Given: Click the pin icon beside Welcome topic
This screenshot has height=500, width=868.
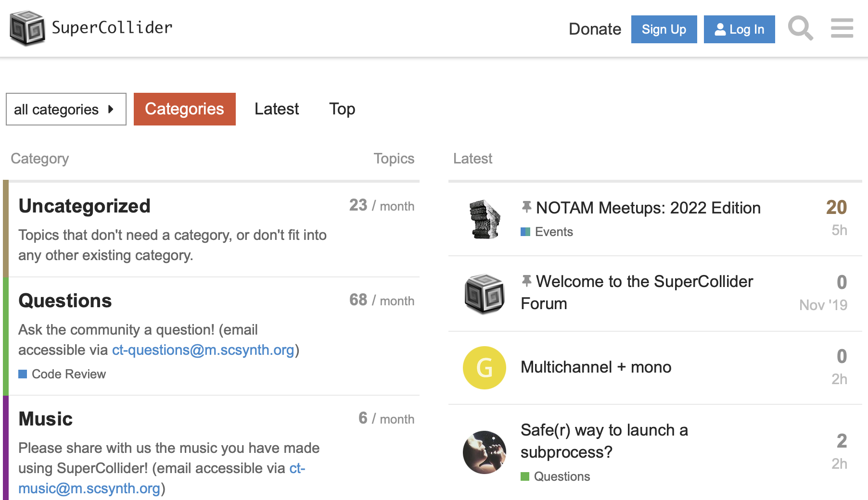Looking at the screenshot, I should click(527, 281).
